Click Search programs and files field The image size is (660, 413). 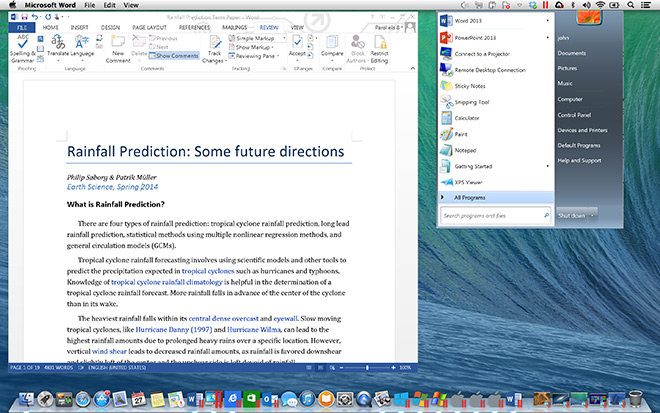coord(495,216)
